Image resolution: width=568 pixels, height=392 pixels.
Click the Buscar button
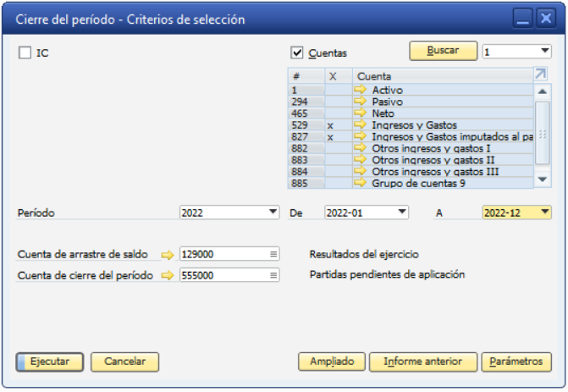(443, 51)
